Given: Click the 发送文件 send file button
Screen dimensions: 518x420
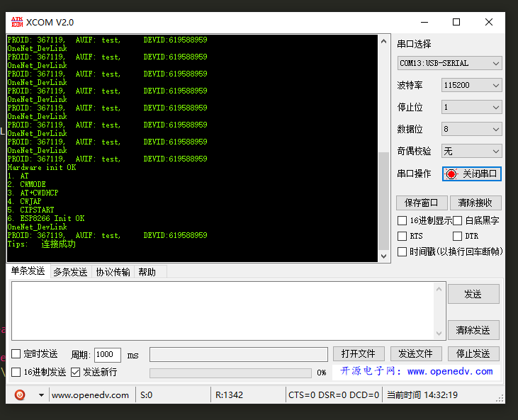Looking at the screenshot, I should (416, 354).
